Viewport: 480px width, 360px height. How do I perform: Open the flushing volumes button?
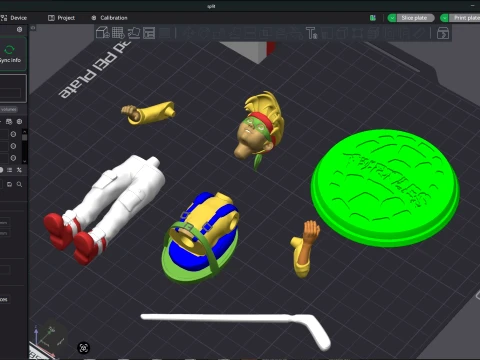(9, 109)
